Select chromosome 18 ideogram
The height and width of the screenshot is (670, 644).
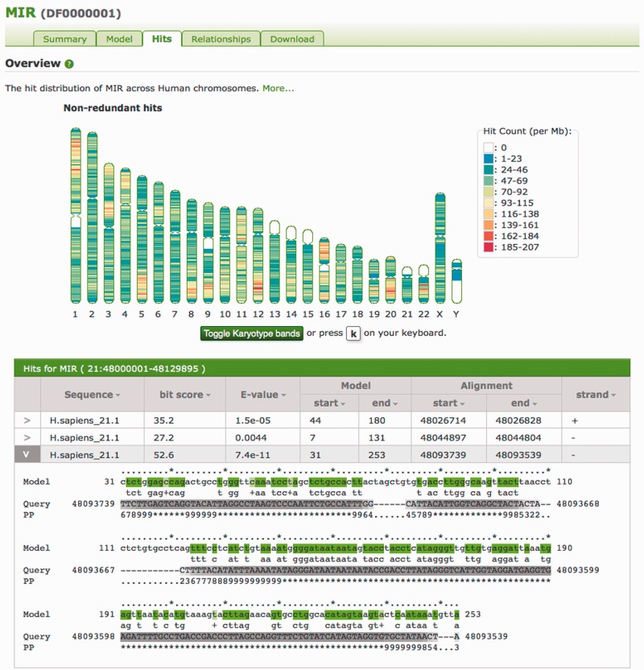point(357,275)
